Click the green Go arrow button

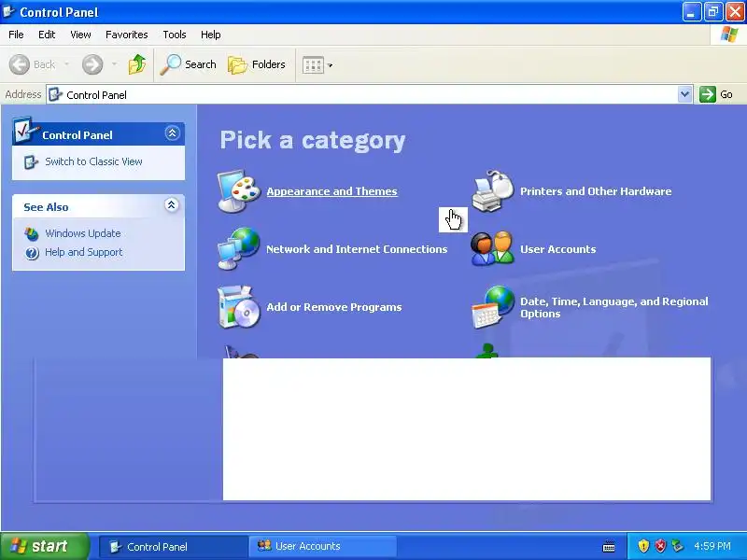coord(708,94)
